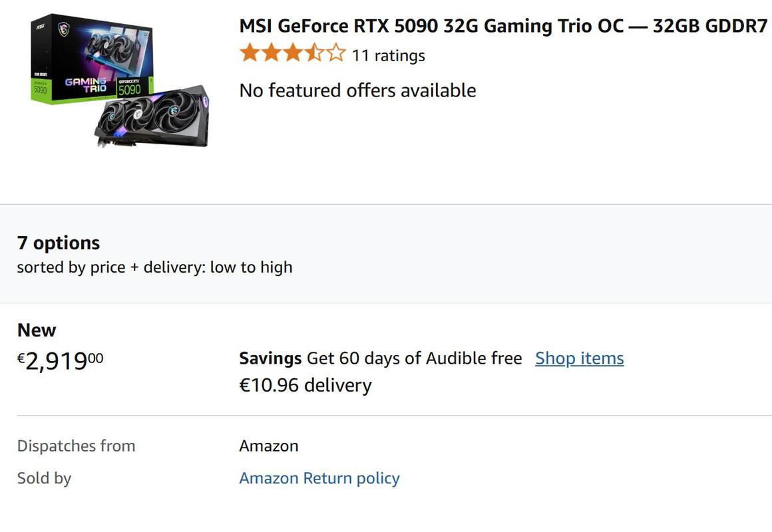Image resolution: width=772 pixels, height=532 pixels.
Task: Click the €10.96 delivery text
Action: click(305, 385)
